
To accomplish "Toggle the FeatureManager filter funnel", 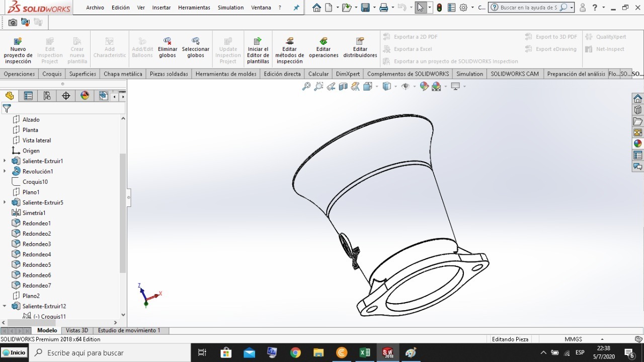I will pyautogui.click(x=7, y=109).
